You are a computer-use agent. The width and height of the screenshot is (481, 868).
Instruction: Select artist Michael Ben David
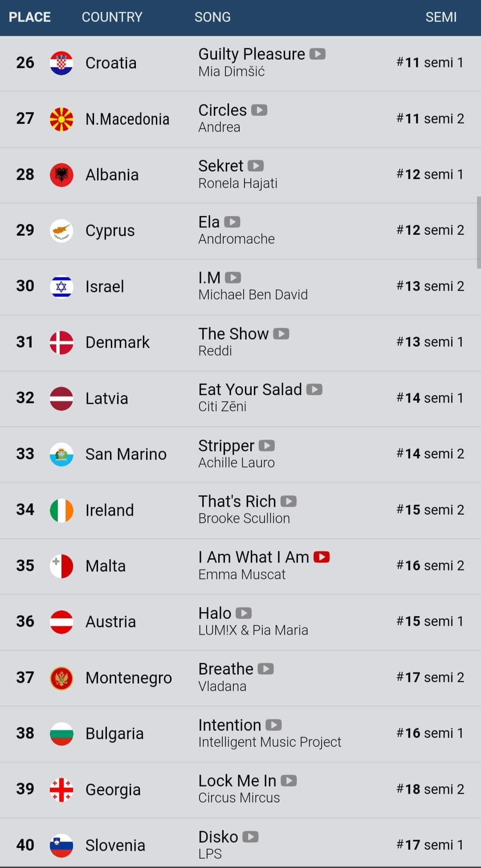point(253,295)
